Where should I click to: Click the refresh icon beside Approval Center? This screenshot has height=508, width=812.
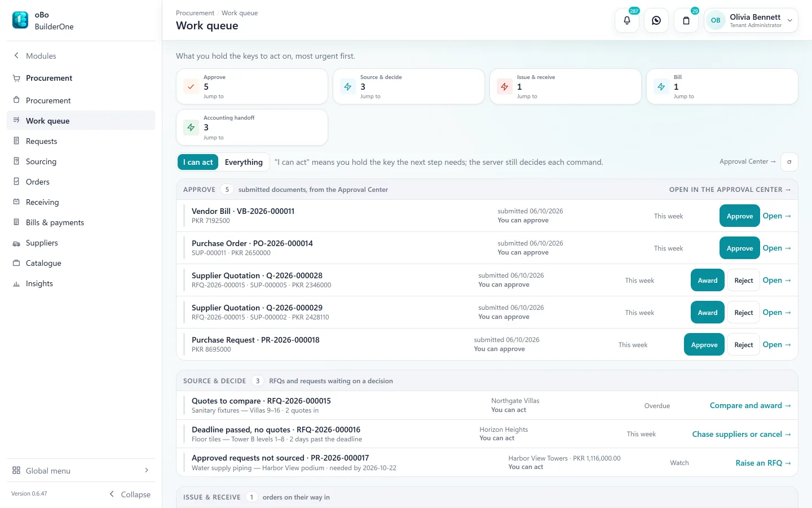coord(789,162)
